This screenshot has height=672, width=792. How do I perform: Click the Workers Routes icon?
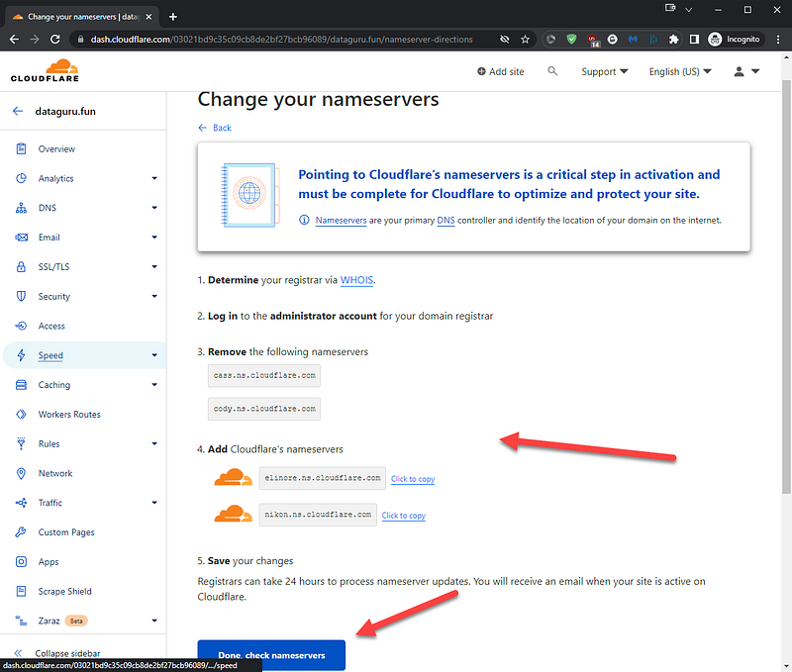click(21, 414)
